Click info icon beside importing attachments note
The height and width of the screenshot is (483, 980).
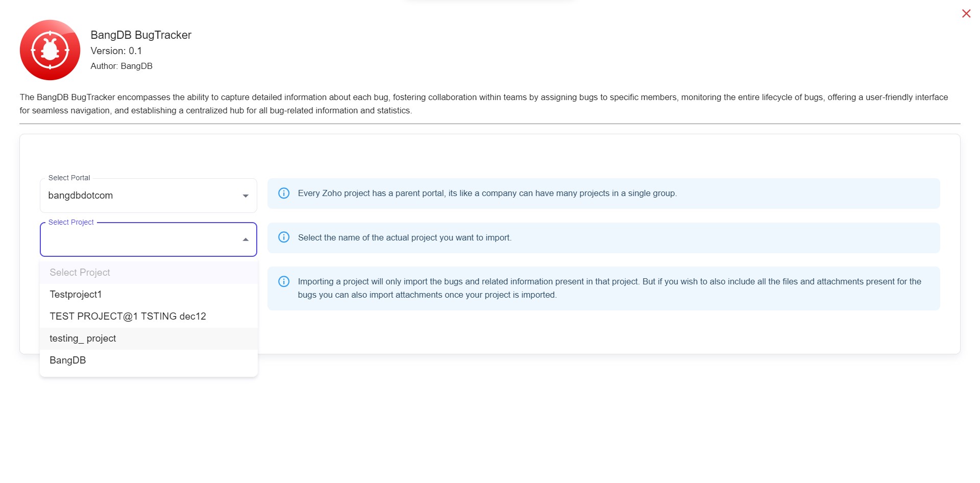tap(284, 281)
